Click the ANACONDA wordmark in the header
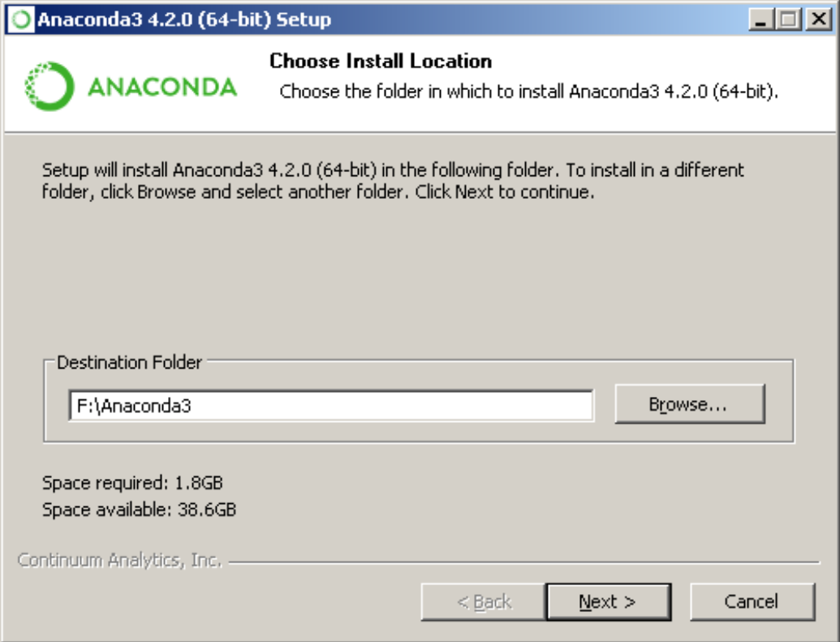840x642 pixels. (162, 87)
